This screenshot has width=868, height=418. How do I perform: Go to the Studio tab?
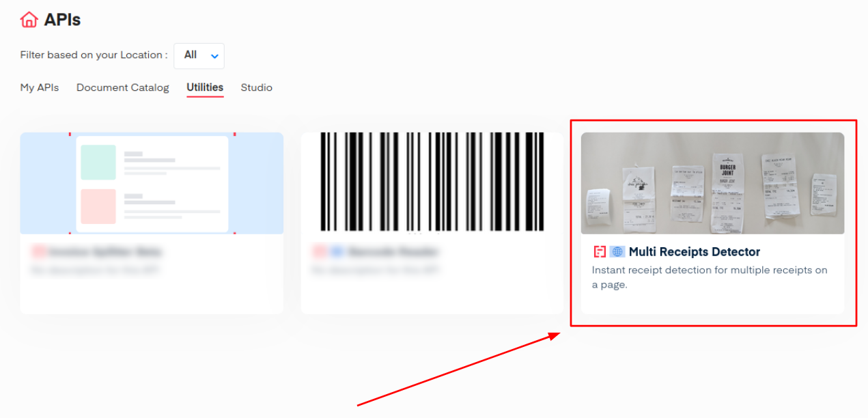[x=257, y=87]
